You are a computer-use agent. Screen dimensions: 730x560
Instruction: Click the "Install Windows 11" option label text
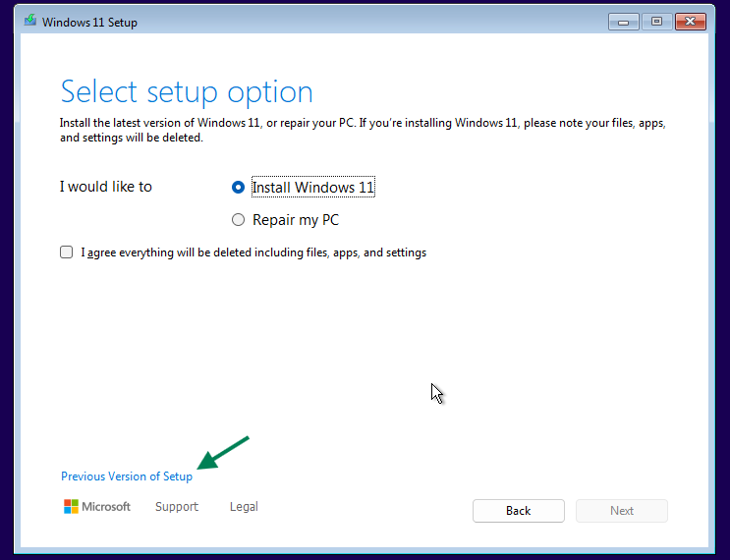coord(313,188)
